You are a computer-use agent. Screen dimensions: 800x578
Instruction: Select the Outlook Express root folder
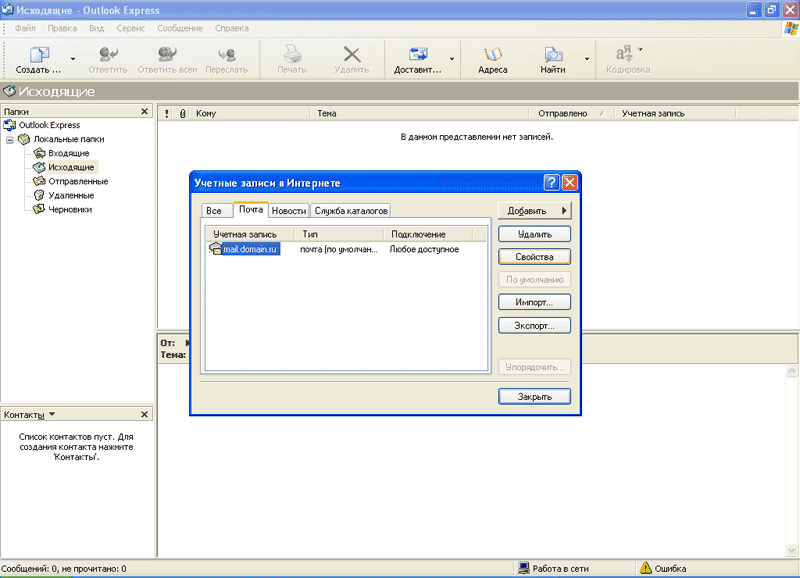tap(49, 125)
